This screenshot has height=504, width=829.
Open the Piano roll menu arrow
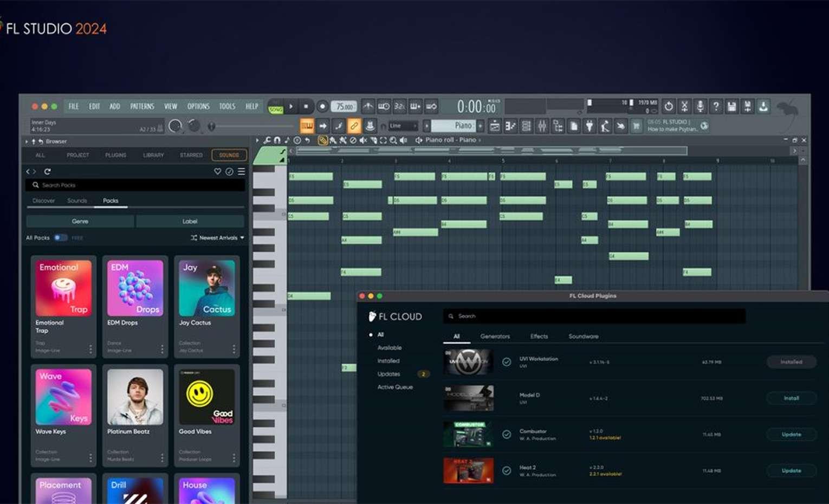257,140
